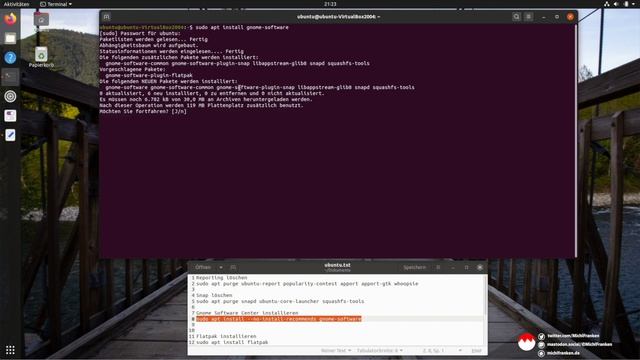Launch the Tweaks app from the dock

pyautogui.click(x=10, y=116)
